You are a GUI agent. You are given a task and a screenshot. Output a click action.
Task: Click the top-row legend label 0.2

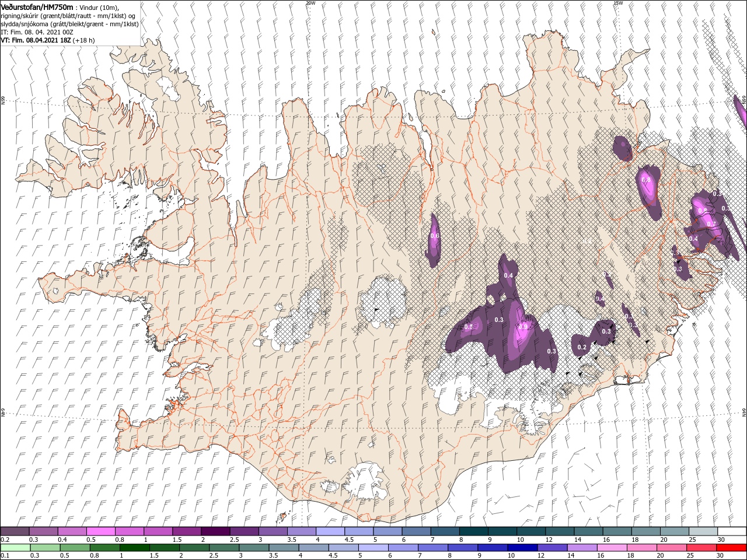tap(5, 540)
